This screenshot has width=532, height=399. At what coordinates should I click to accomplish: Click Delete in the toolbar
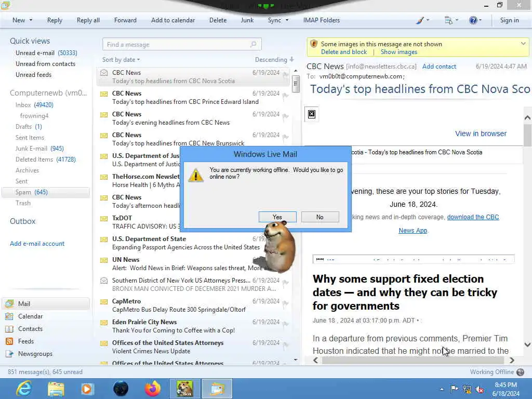[x=218, y=20]
